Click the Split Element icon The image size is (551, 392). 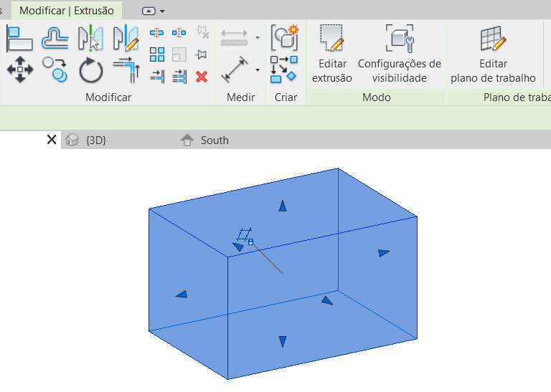[157, 33]
